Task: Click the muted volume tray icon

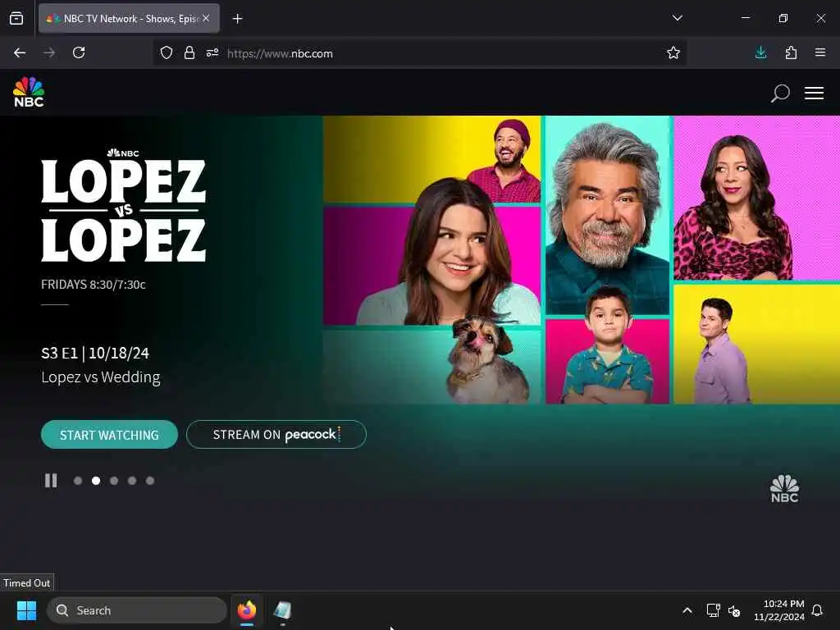Action: tap(734, 610)
